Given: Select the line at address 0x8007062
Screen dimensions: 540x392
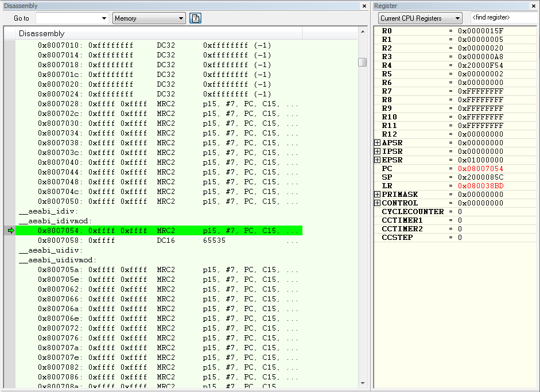Looking at the screenshot, I should [159, 289].
